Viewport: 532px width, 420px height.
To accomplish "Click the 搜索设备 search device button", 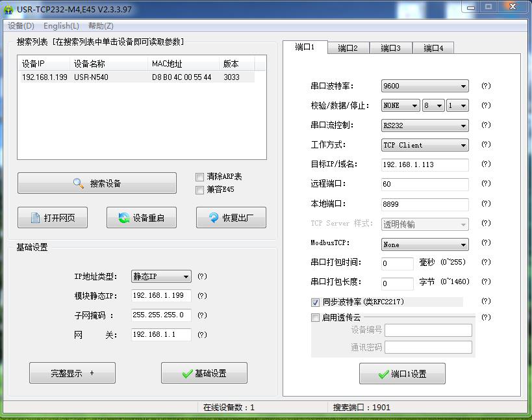I will tap(97, 183).
